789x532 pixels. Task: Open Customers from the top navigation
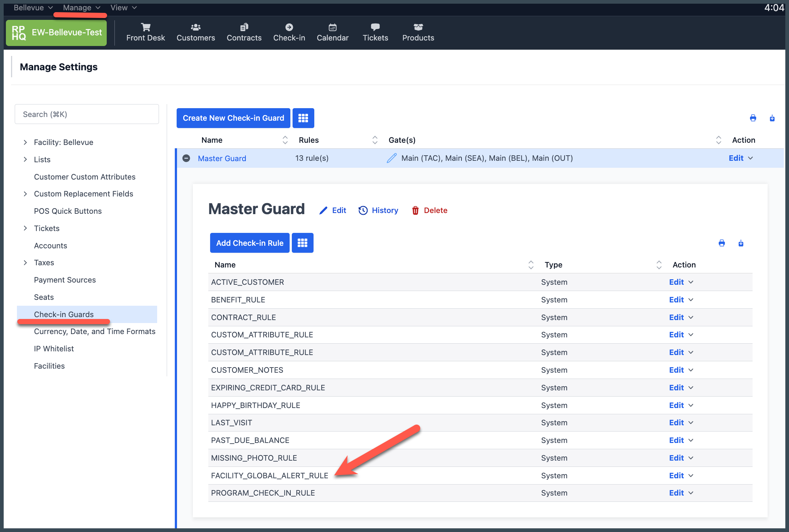tap(195, 33)
